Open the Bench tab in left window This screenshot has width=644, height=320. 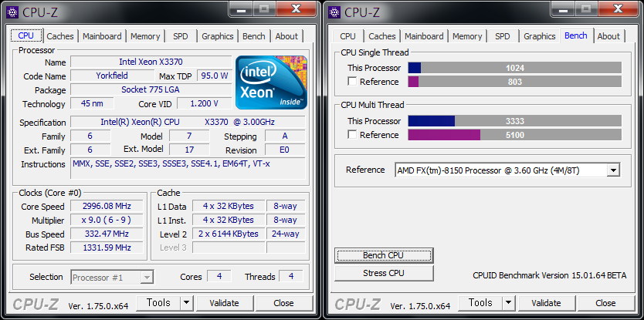tap(254, 36)
